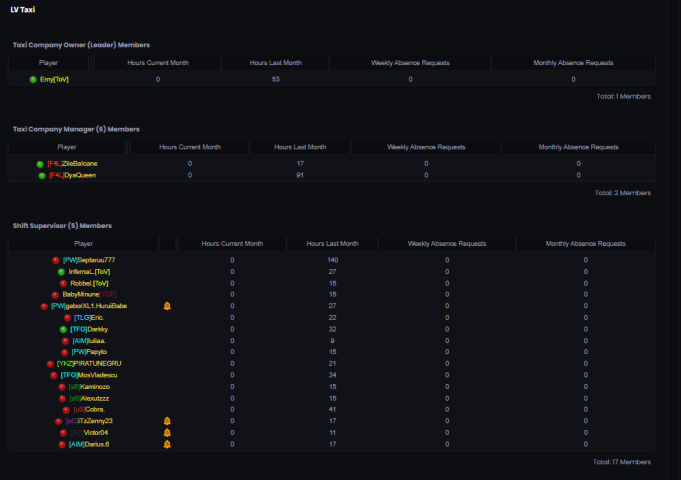Open player profile [YKZ]PIRATUNEGRU
Screen dimensions: 681x480
click(x=89, y=364)
